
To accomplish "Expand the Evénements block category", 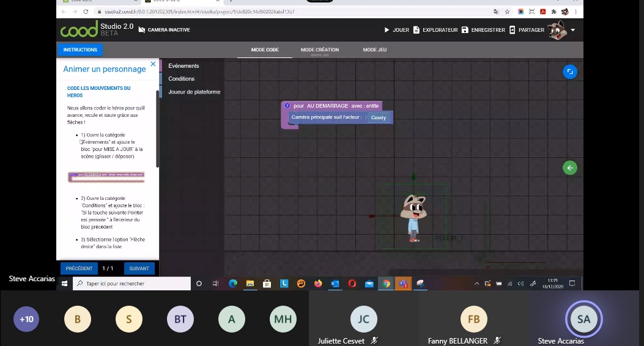I will [x=183, y=66].
